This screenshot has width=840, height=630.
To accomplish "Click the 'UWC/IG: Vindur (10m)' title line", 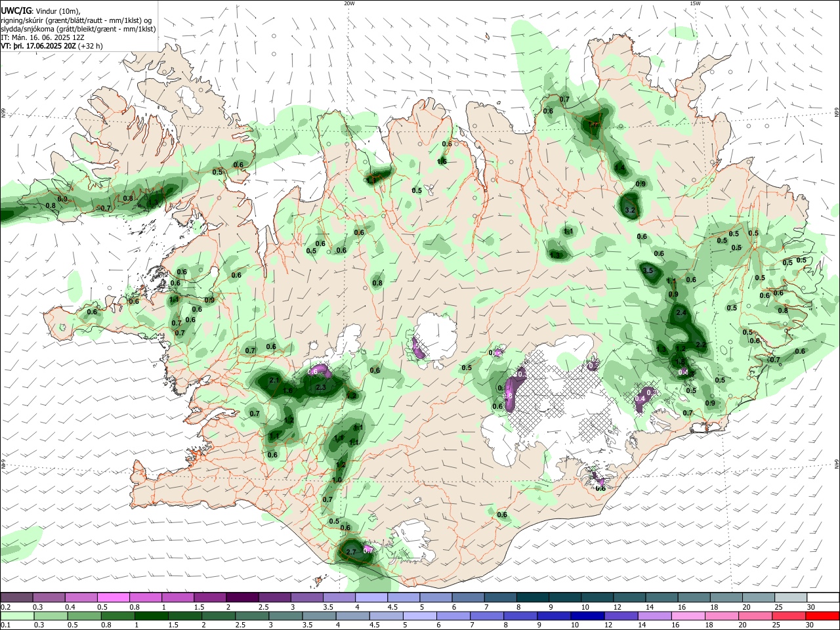I will [41, 10].
